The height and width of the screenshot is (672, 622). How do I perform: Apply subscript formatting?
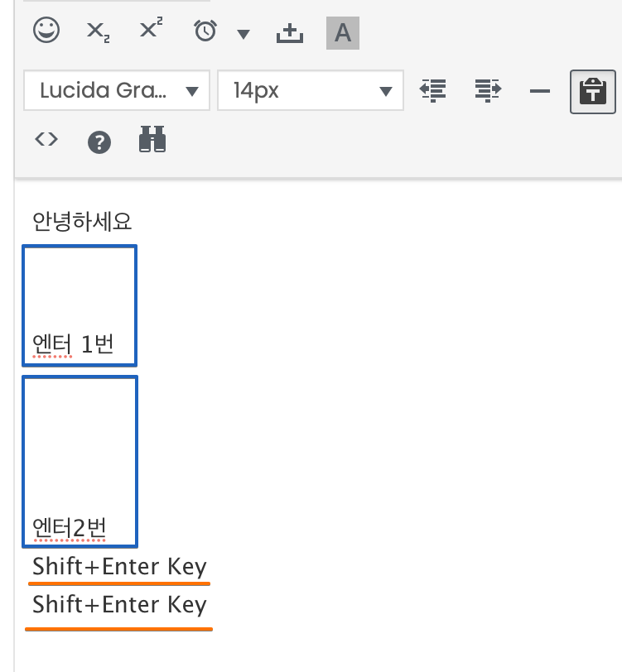99,32
